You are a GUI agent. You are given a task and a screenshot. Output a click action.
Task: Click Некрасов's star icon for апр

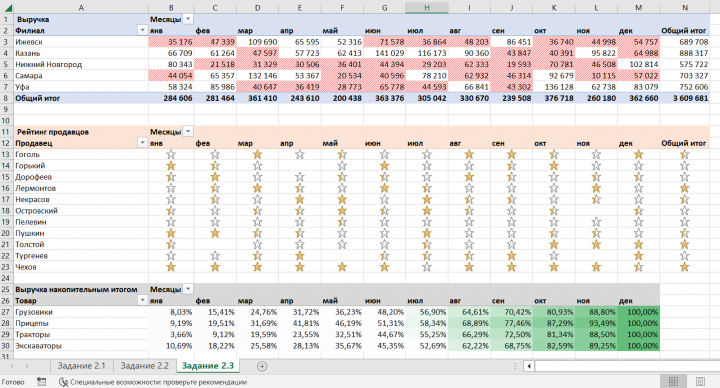pyautogui.click(x=299, y=199)
